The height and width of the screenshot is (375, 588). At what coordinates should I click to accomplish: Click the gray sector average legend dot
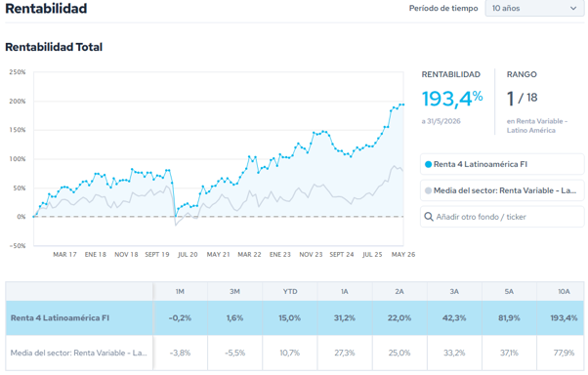point(428,190)
